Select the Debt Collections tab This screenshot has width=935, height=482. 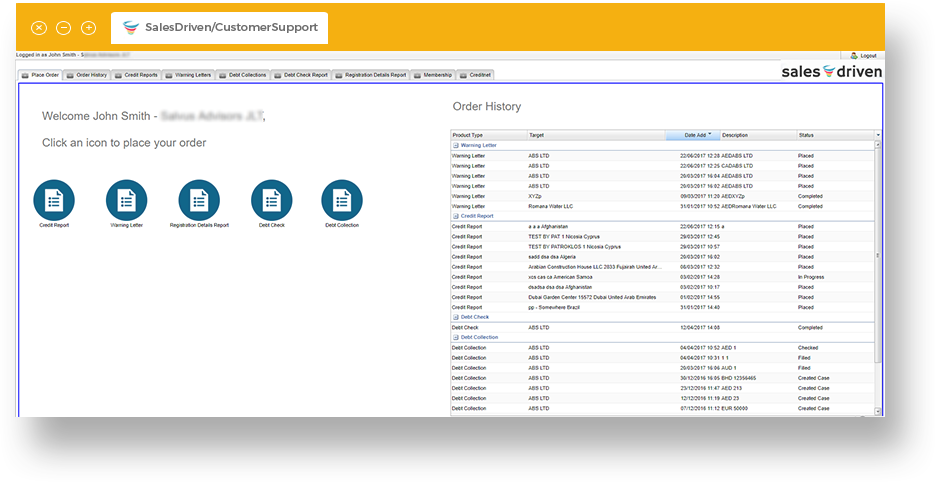tap(243, 75)
